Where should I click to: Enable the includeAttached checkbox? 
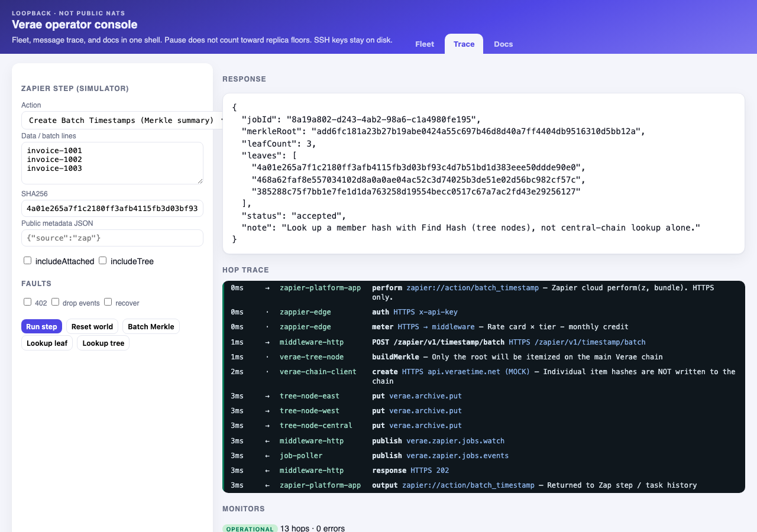pos(28,261)
